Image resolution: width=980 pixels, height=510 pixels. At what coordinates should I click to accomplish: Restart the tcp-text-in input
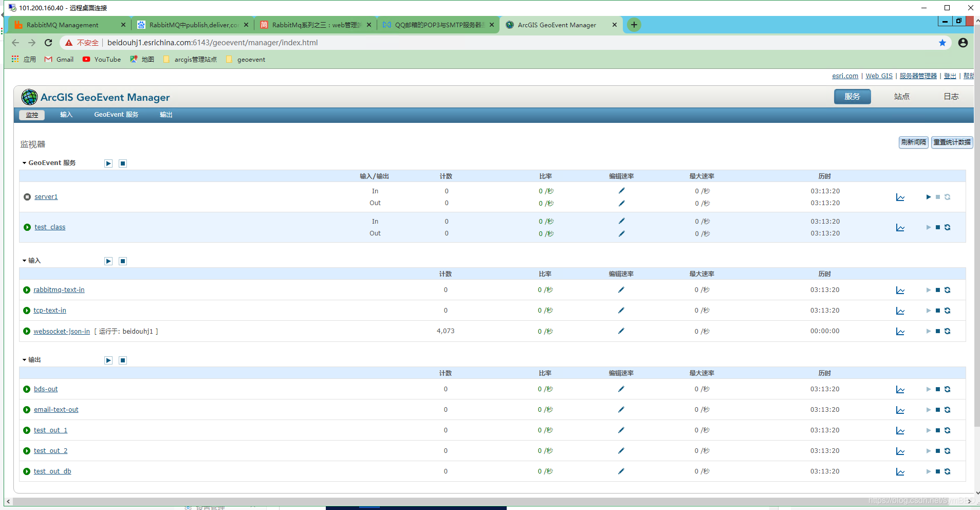pos(947,311)
